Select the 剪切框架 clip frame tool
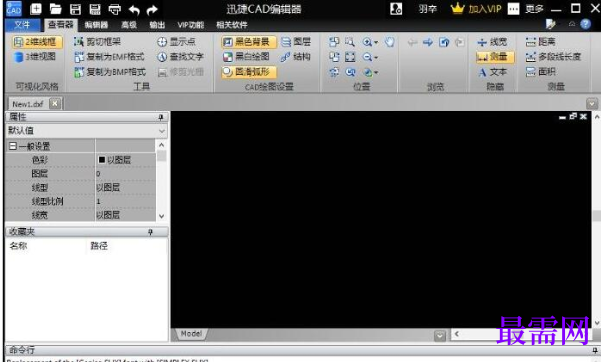The image size is (608, 362). pyautogui.click(x=97, y=41)
